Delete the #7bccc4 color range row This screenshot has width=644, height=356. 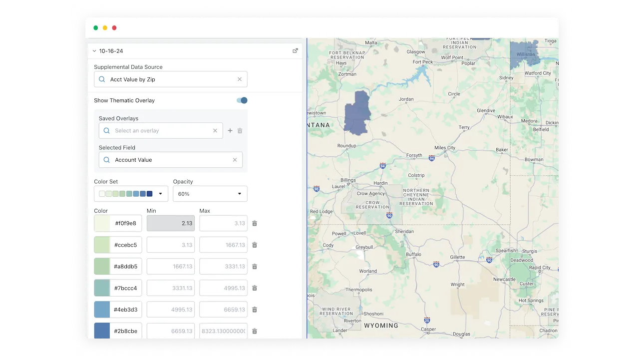[x=255, y=288]
